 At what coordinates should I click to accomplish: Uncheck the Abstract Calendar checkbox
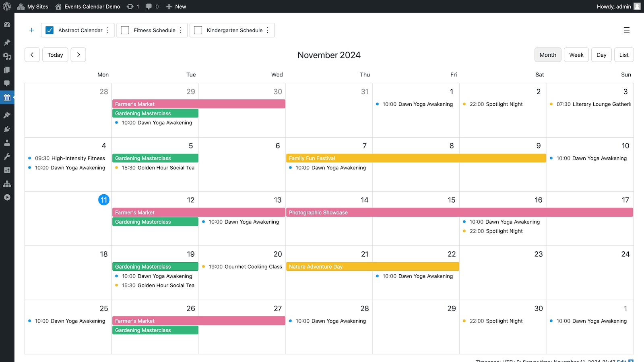point(50,30)
